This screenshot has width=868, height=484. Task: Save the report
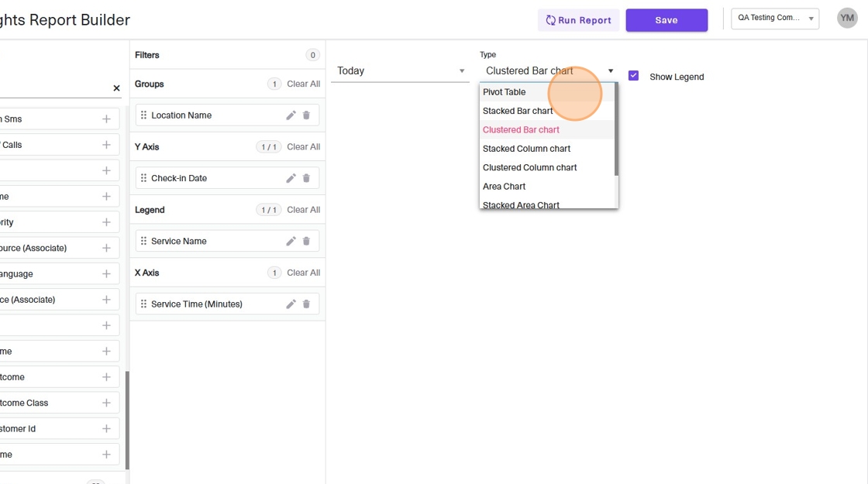[666, 20]
